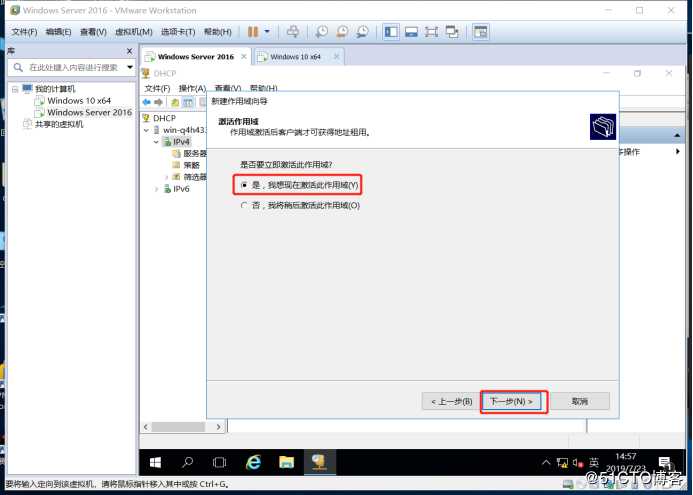Open taskbar search in the VM
Viewport: 693px width, 495px height.
pyautogui.click(x=187, y=462)
